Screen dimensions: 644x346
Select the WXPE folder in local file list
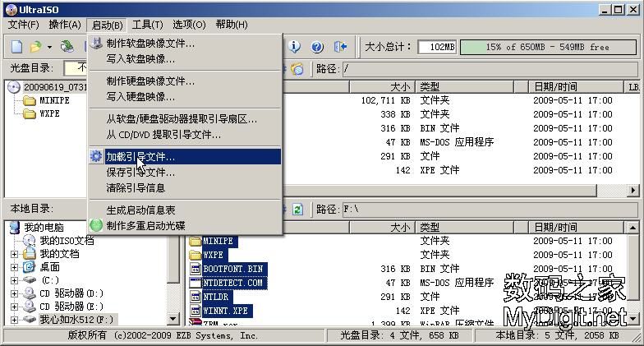(x=213, y=255)
